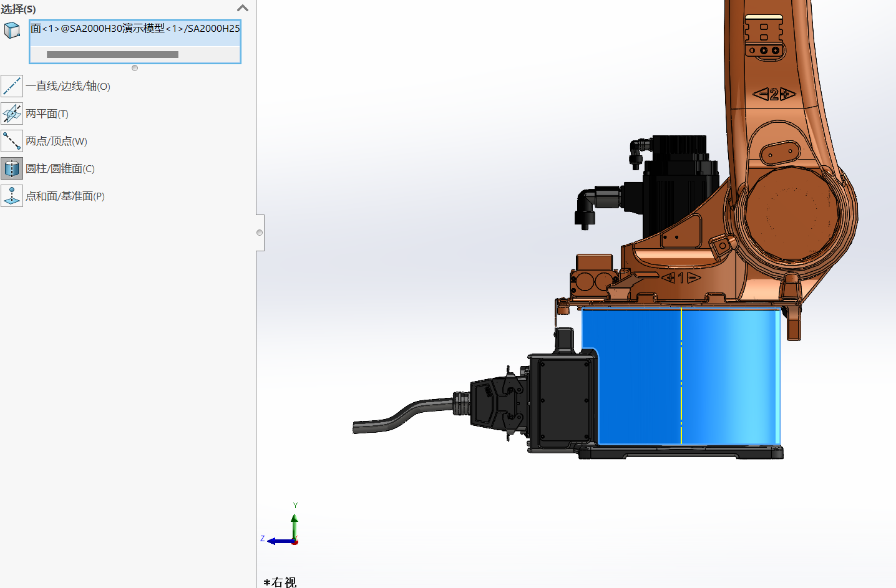This screenshot has width=896, height=588.
Task: Click the horizontal scrollbar in selection box
Action: tap(112, 55)
